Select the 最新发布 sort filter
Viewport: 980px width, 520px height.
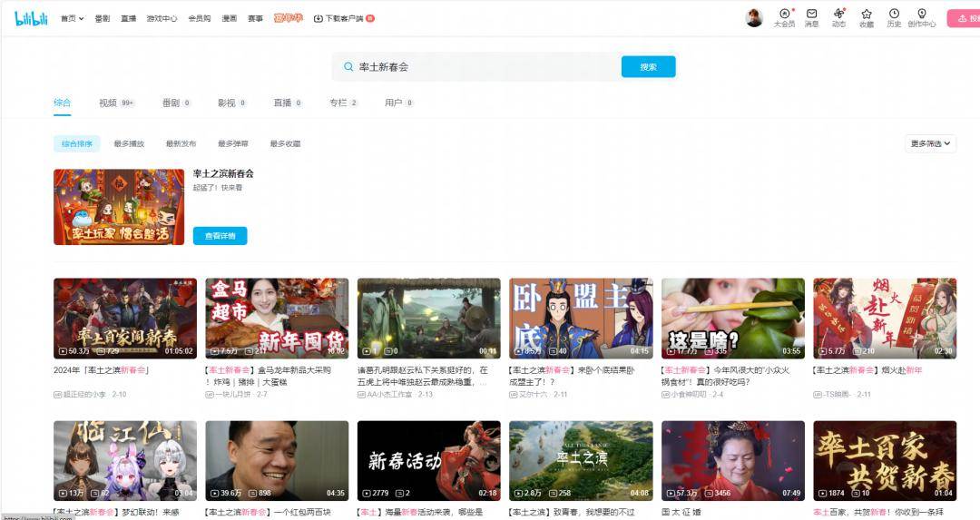[181, 143]
